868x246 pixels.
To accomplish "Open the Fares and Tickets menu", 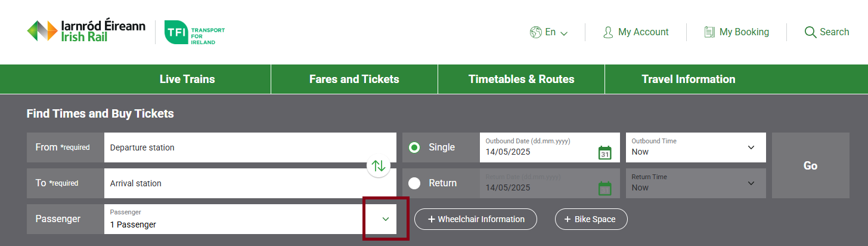I will pos(354,79).
